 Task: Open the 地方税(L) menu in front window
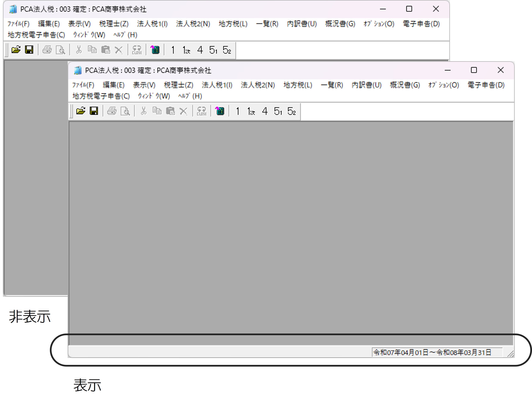(298, 85)
